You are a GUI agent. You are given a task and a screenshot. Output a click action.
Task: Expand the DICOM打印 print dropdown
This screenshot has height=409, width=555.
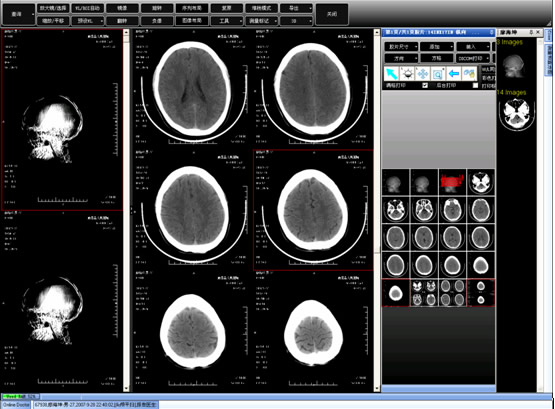click(473, 58)
